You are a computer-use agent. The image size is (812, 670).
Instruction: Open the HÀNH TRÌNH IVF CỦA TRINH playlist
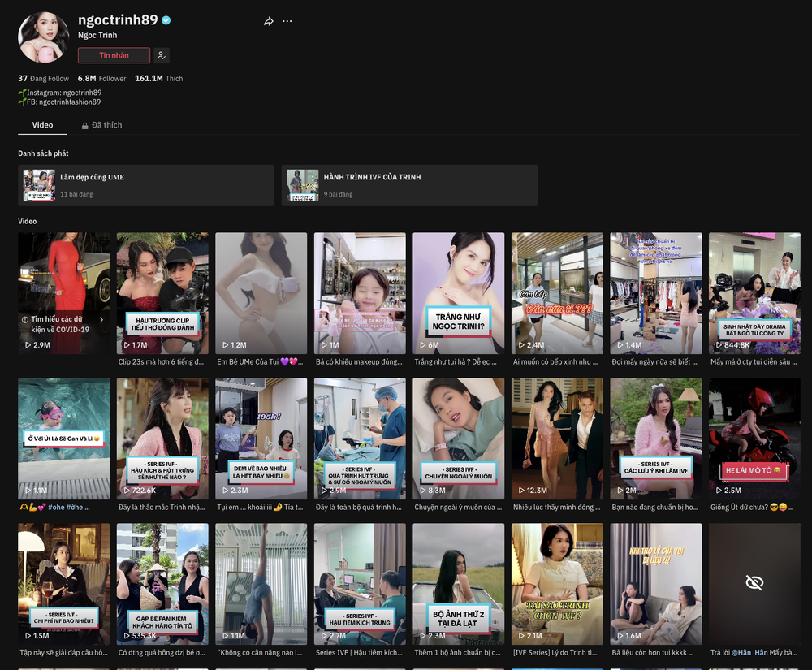409,185
